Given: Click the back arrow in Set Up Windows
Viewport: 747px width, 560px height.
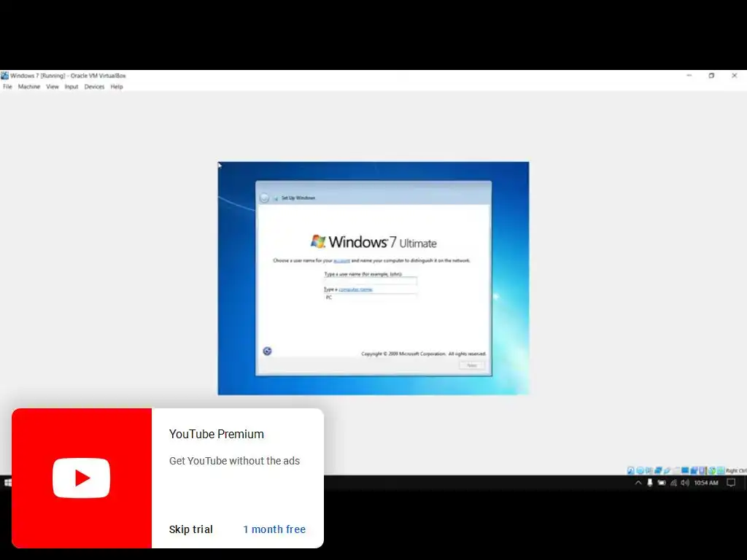Looking at the screenshot, I should point(264,198).
